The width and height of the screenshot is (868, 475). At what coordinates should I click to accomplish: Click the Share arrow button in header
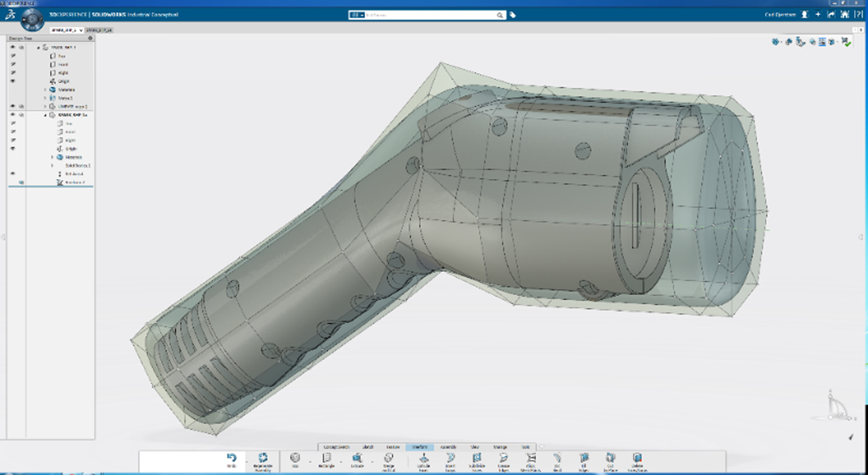831,14
